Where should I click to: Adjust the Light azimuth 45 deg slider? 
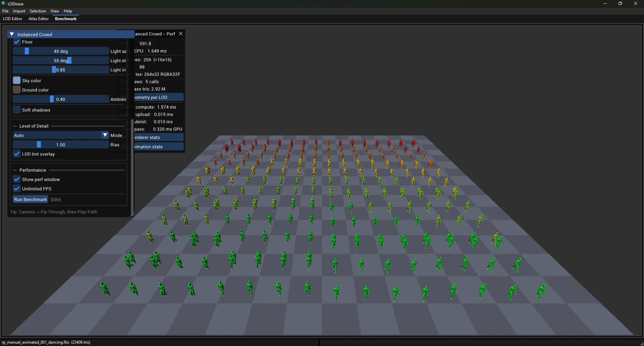(61, 51)
